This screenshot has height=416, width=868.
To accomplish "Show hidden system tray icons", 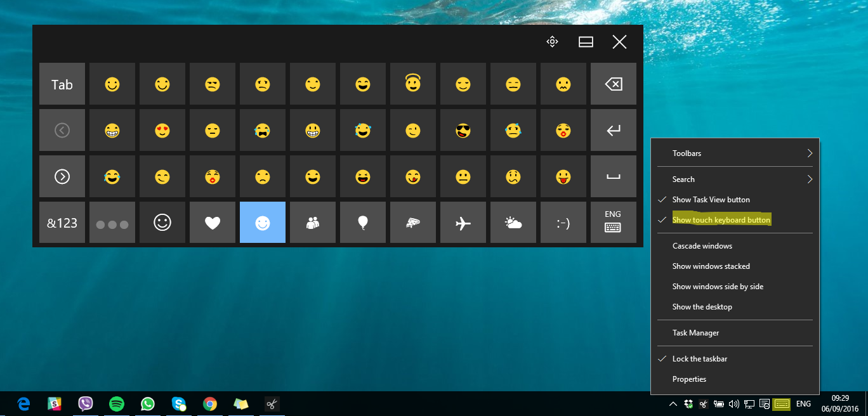I will click(673, 404).
